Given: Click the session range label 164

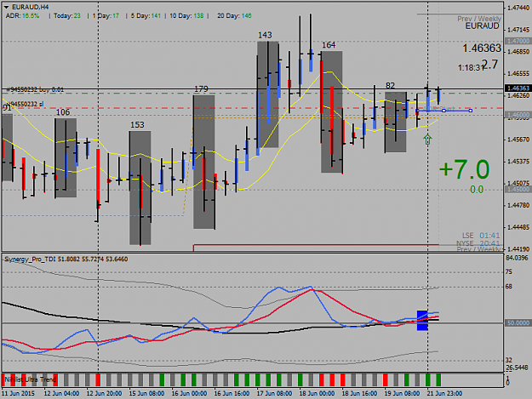Looking at the screenshot, I should [329, 45].
